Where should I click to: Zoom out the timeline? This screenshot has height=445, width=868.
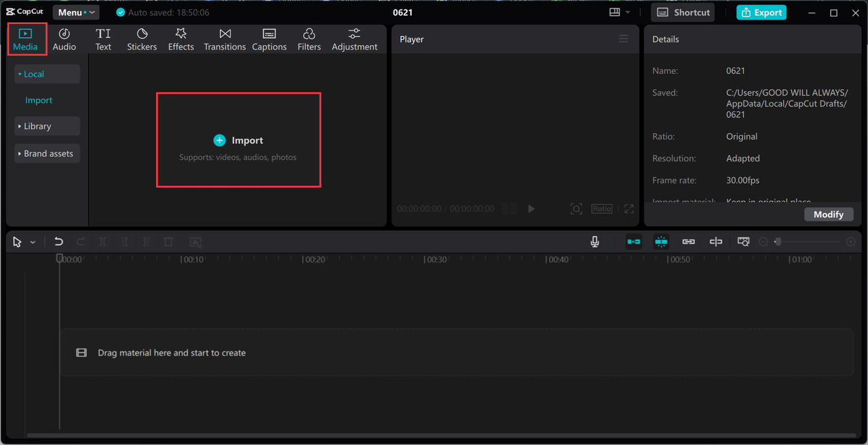coord(763,241)
